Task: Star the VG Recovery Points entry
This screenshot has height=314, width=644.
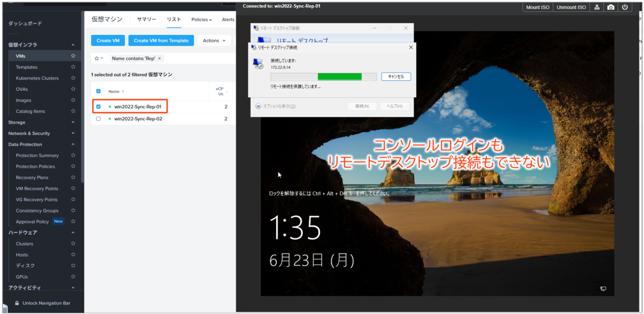Action: tap(73, 200)
